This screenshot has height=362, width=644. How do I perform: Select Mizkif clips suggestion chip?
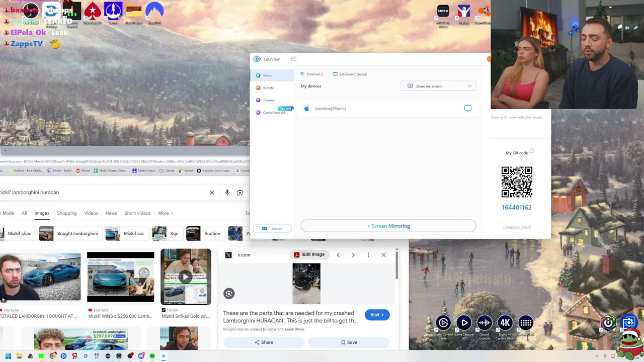[17, 233]
